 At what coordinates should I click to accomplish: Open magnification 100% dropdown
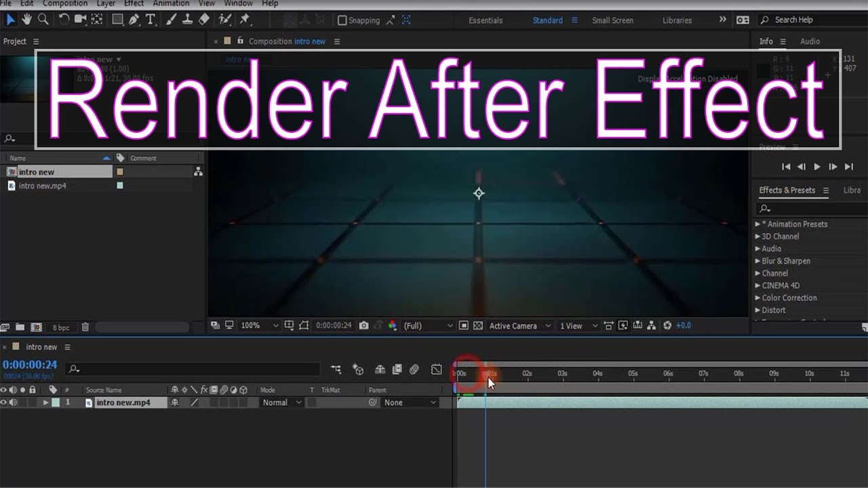[x=260, y=326]
